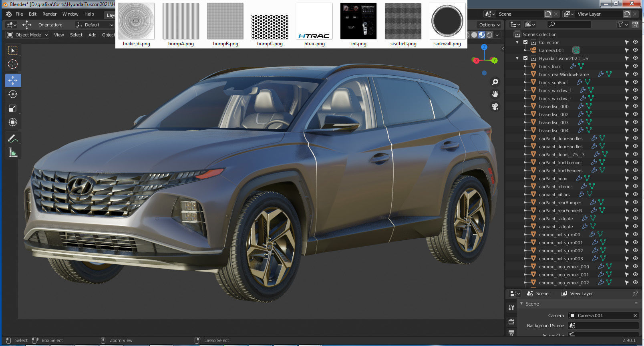Click the outliner search field icon
Screen dimensions: 644x346
pyautogui.click(x=552, y=24)
